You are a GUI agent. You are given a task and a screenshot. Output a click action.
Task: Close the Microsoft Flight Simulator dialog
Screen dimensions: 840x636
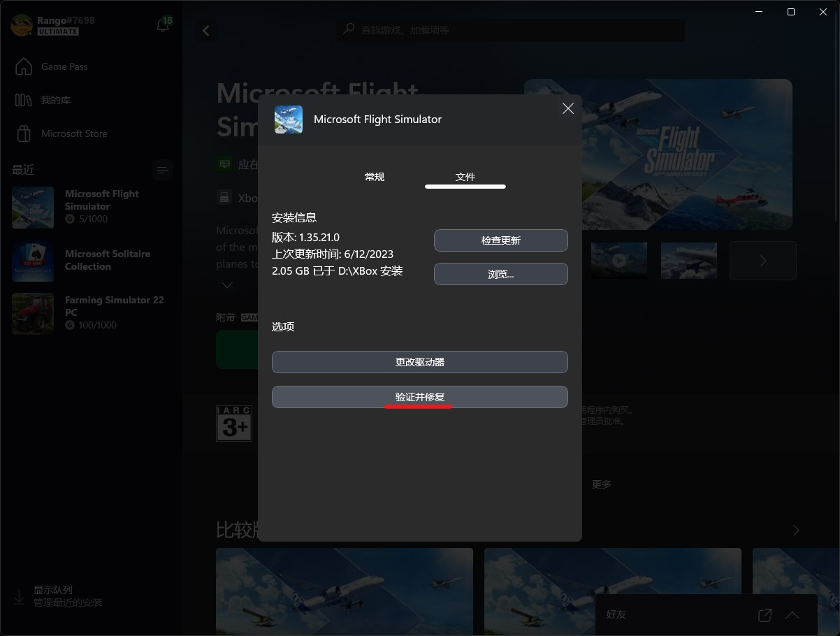[568, 108]
